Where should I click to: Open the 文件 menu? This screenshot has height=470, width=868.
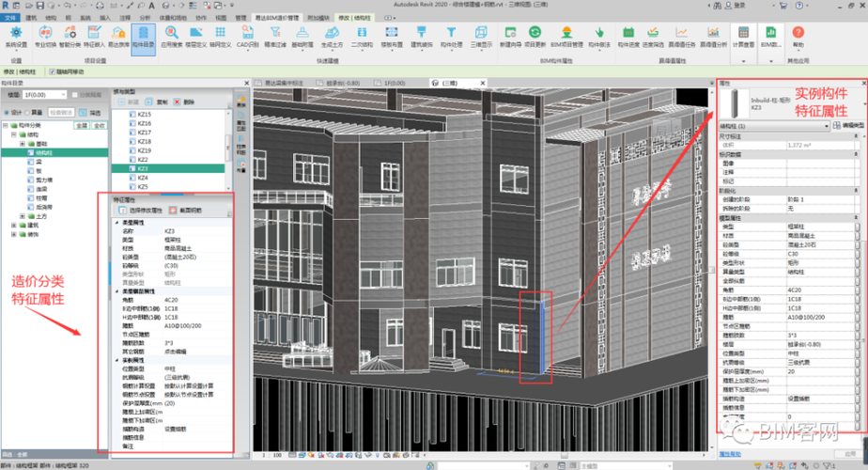[x=10, y=17]
